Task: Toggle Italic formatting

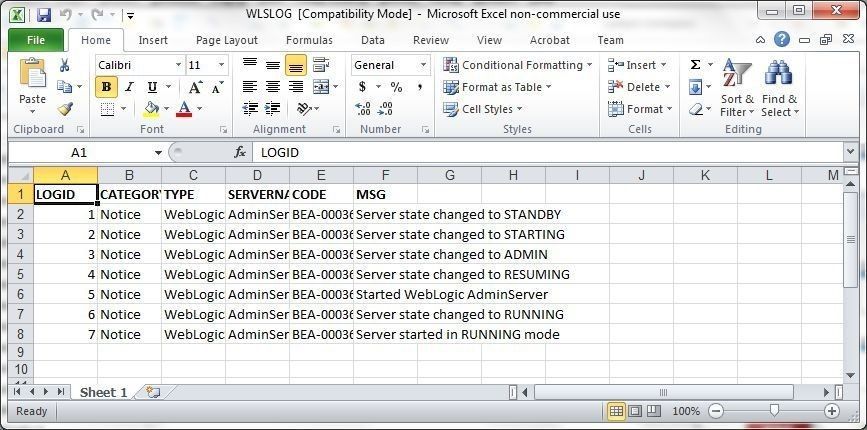Action: click(x=129, y=87)
